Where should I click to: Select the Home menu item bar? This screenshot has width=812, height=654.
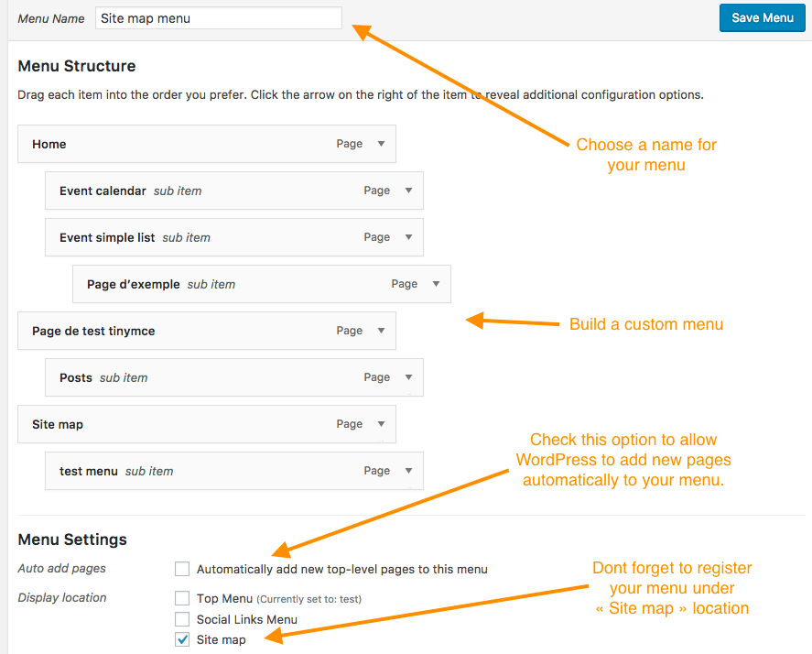[x=183, y=144]
